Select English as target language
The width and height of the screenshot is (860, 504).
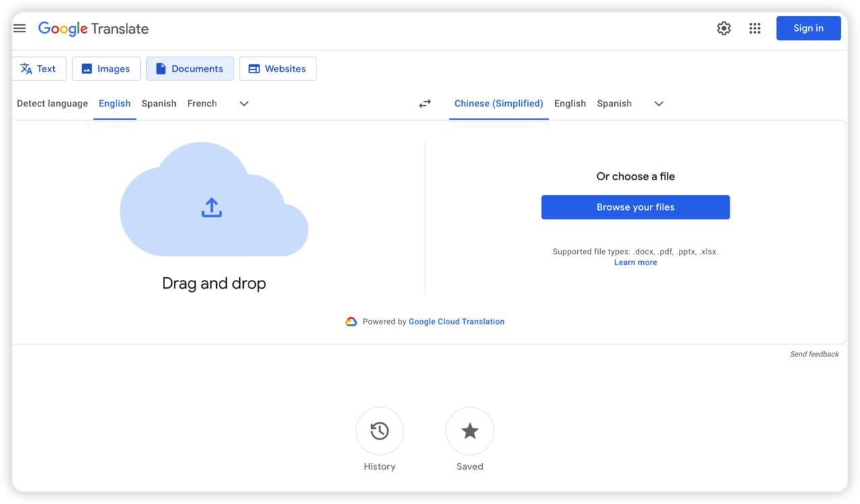[x=570, y=104]
